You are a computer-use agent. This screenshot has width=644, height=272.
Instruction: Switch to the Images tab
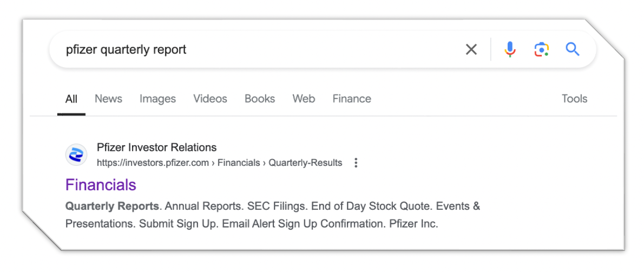[157, 99]
